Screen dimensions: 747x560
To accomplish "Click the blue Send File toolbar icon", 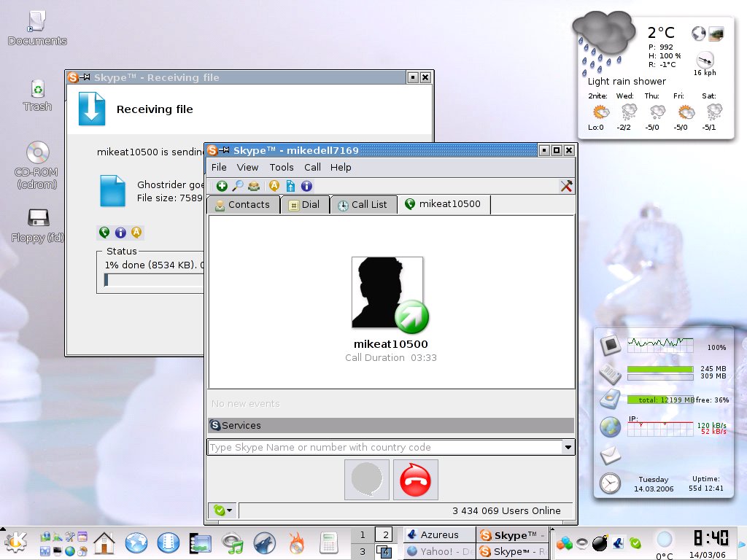I will click(290, 186).
